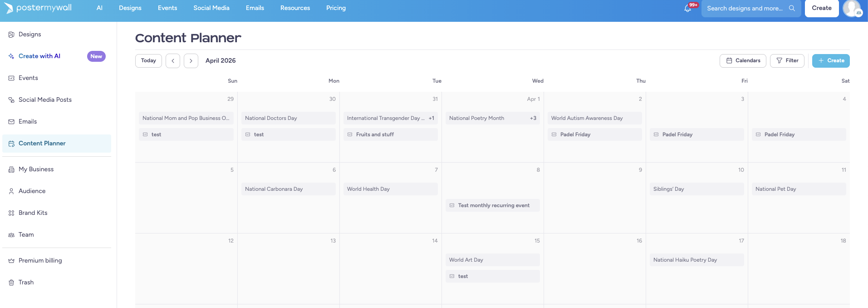Viewport: 868px width, 308px height.
Task: Open the test event on March 29
Action: pyautogui.click(x=186, y=134)
